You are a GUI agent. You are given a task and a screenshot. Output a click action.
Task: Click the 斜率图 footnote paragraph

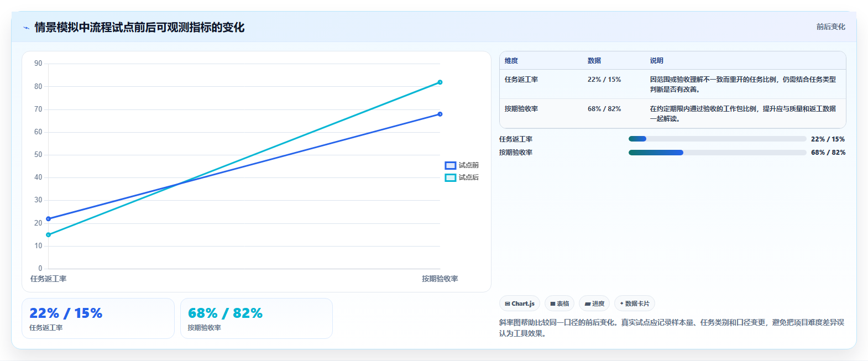pos(672,328)
